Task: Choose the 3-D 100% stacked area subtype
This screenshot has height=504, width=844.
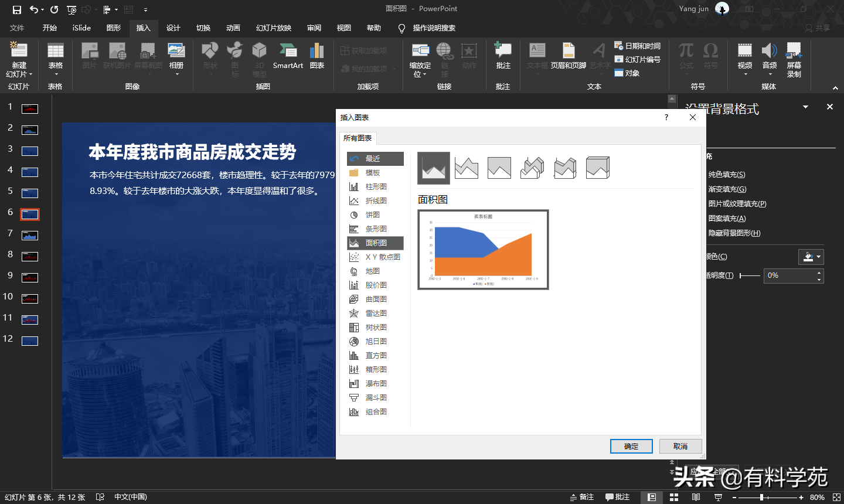Action: click(598, 168)
